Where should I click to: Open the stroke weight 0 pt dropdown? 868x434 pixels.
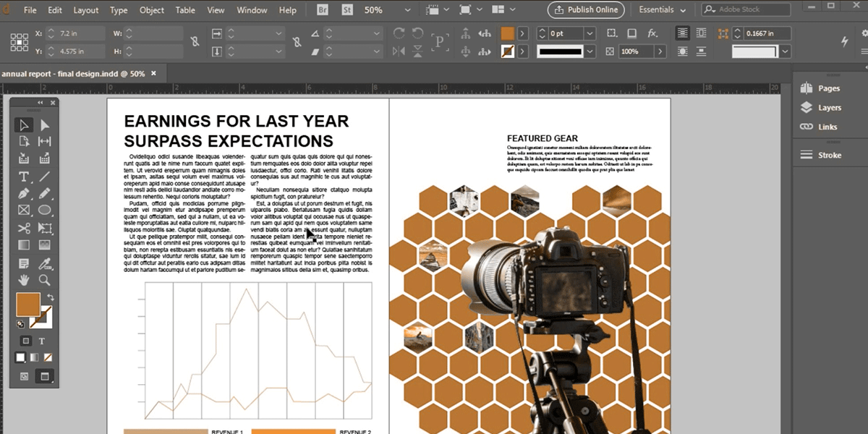point(590,33)
